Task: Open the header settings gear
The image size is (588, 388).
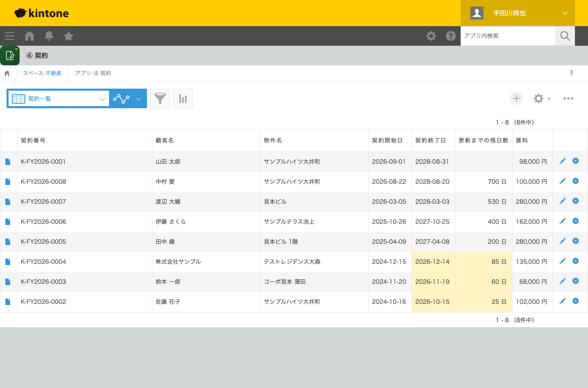Action: coord(431,36)
